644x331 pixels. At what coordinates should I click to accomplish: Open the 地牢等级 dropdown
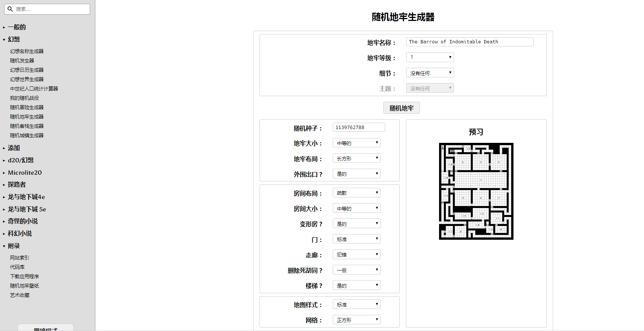point(430,57)
